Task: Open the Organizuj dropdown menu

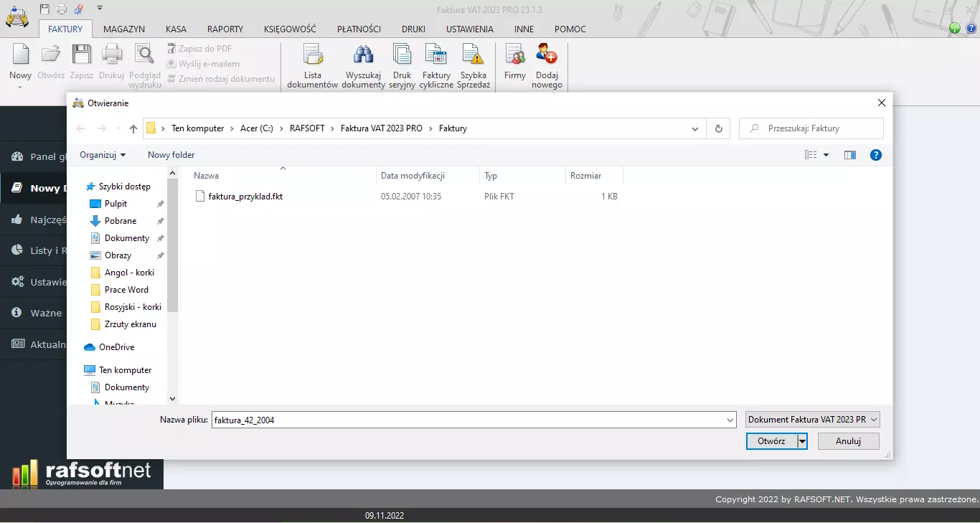Action: click(x=103, y=155)
